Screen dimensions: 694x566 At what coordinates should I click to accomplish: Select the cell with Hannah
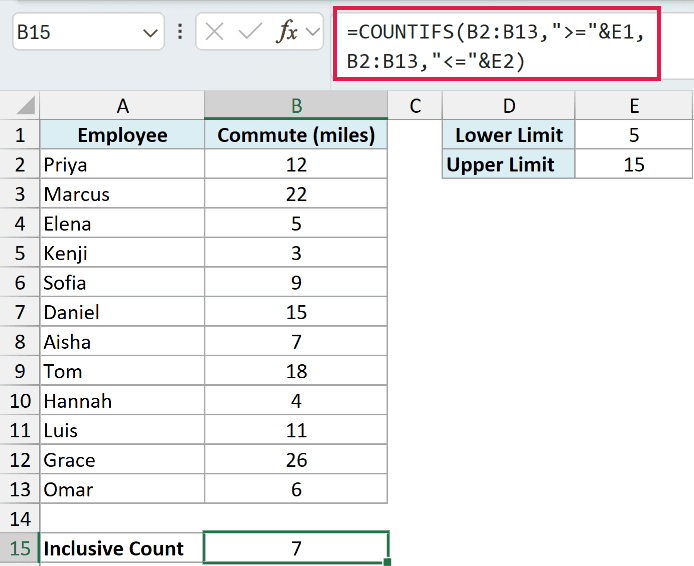122,400
